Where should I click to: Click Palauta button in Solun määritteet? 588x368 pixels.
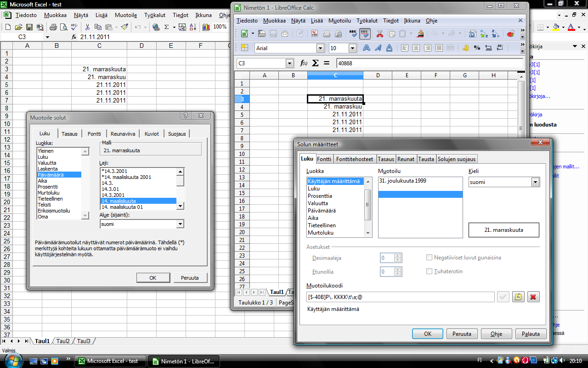[531, 334]
